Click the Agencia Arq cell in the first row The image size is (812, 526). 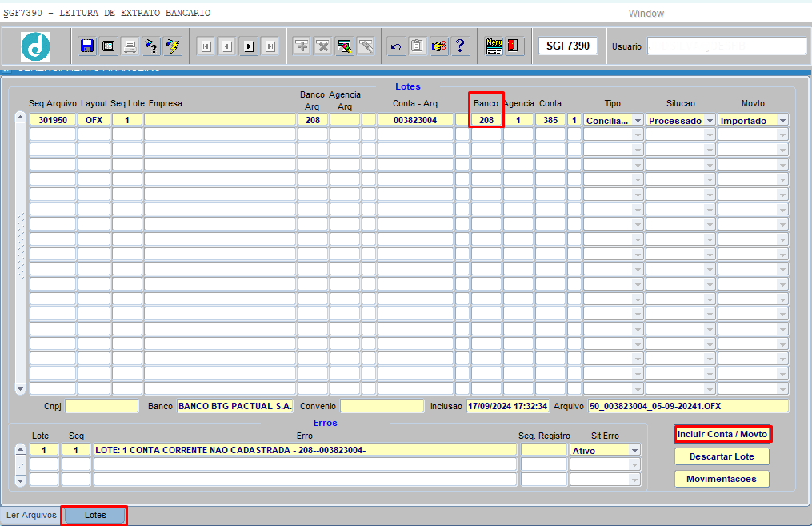[x=345, y=120]
